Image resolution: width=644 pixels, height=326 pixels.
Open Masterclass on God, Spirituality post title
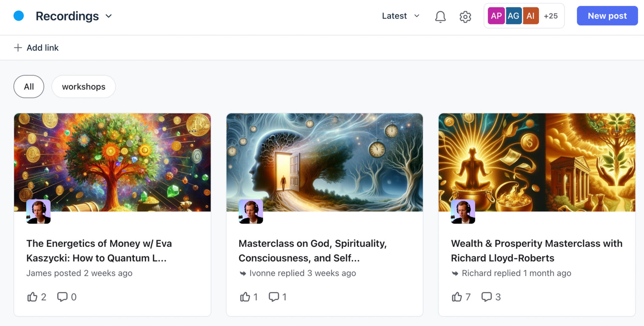point(312,250)
